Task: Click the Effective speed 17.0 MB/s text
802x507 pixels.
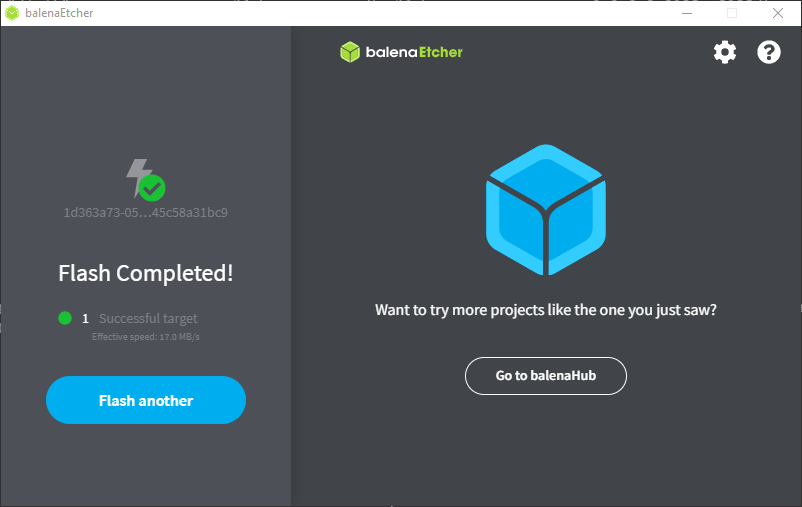Action: pyautogui.click(x=152, y=337)
